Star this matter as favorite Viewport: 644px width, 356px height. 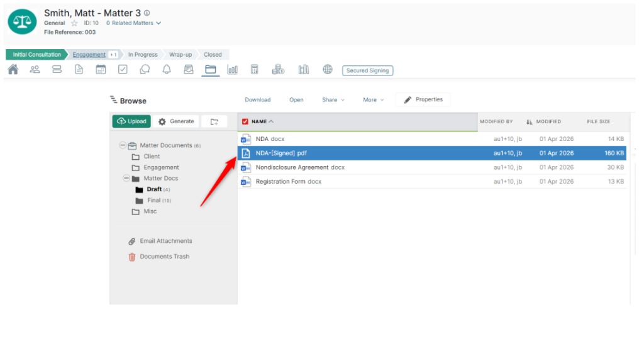[74, 23]
